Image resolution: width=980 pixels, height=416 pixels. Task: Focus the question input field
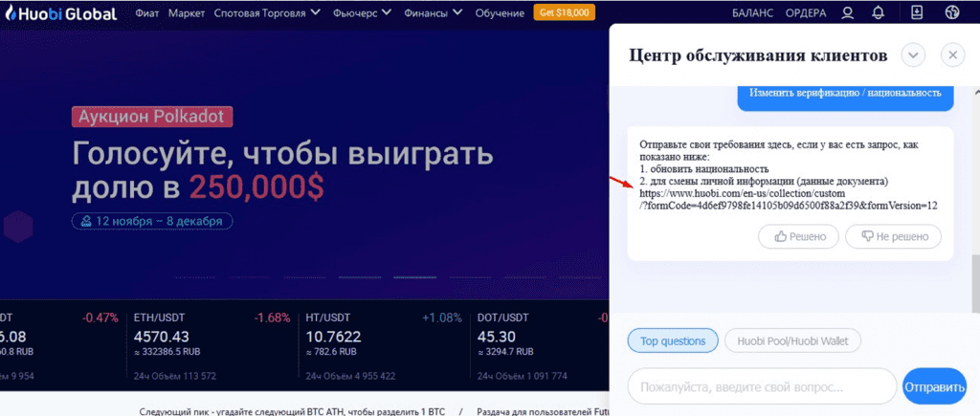click(x=762, y=388)
